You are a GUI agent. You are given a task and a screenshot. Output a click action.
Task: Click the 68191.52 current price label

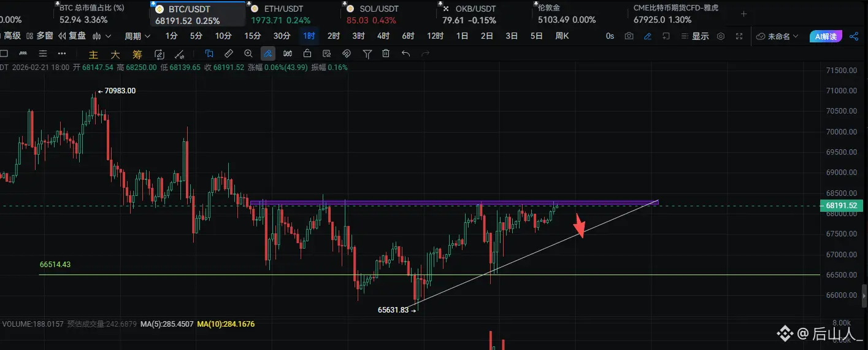point(843,206)
